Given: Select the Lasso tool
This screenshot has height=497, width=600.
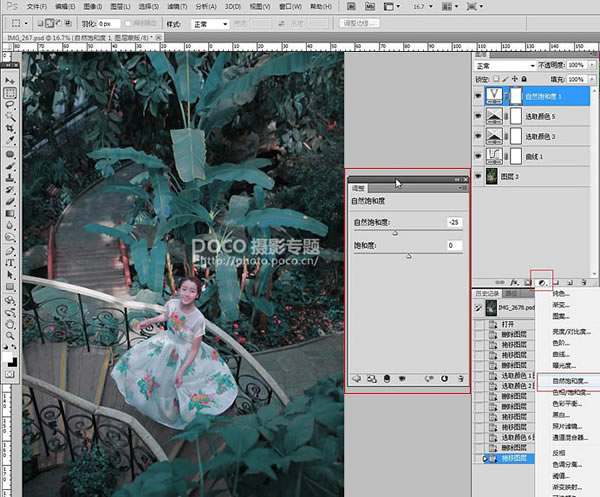Looking at the screenshot, I should [10, 105].
